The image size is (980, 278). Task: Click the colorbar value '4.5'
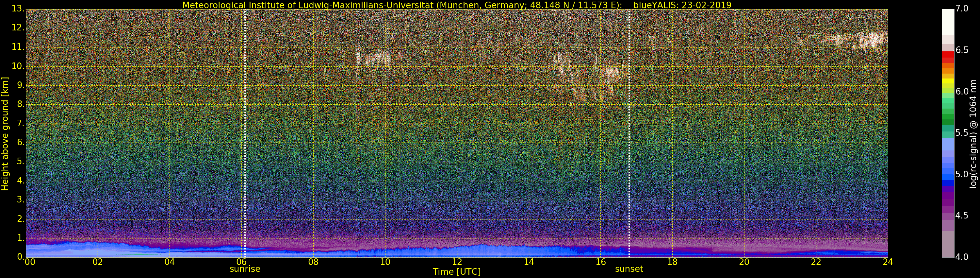(x=962, y=216)
